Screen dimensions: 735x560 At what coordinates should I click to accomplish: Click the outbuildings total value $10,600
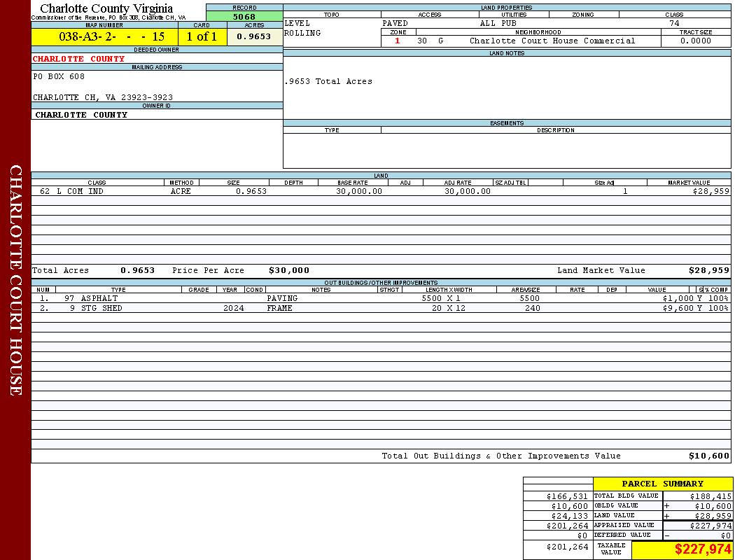click(708, 456)
